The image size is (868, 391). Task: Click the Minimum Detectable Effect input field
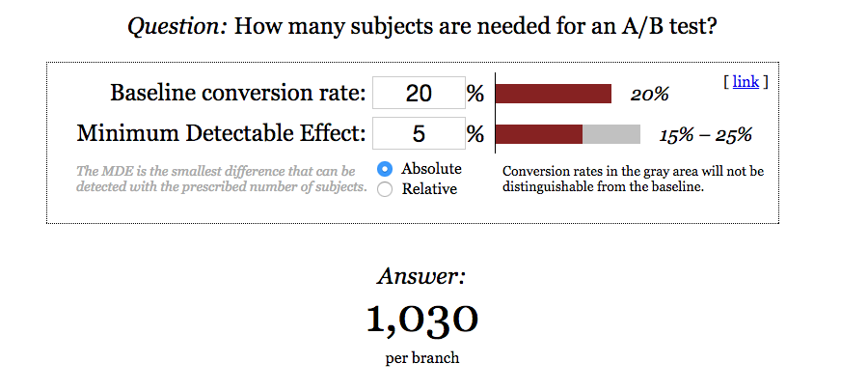(418, 133)
